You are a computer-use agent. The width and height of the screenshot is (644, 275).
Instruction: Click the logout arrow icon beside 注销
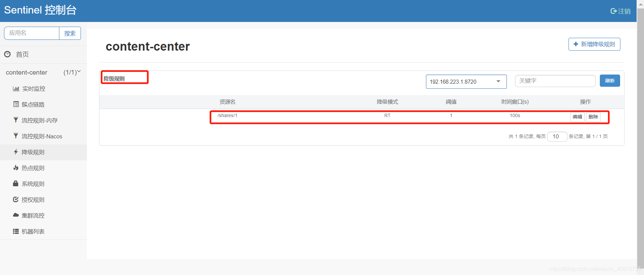[x=613, y=11]
